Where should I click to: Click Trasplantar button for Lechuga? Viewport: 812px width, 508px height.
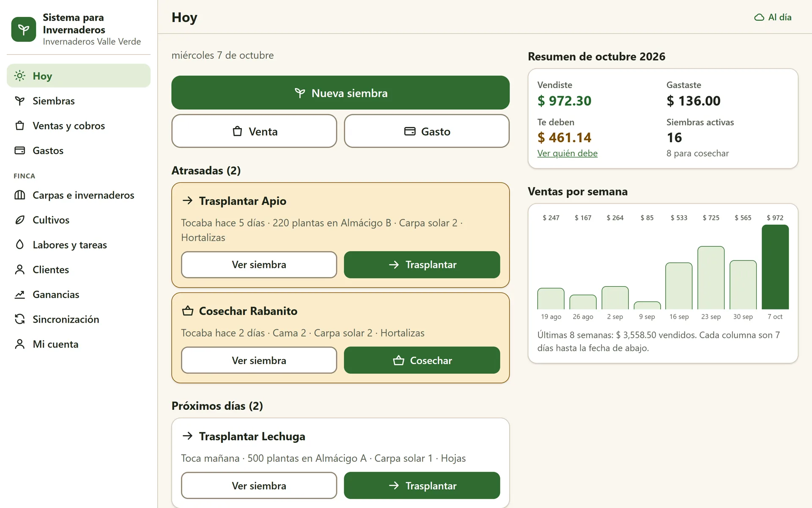pos(422,486)
